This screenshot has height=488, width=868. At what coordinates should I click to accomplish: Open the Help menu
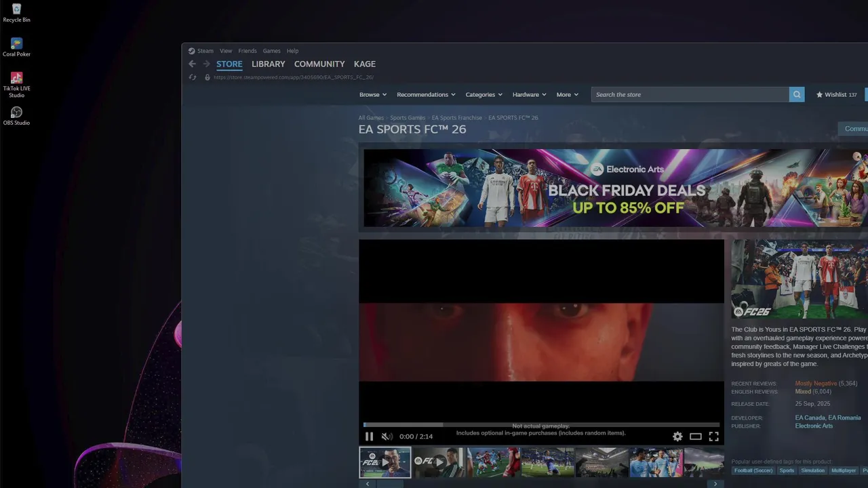click(x=292, y=51)
